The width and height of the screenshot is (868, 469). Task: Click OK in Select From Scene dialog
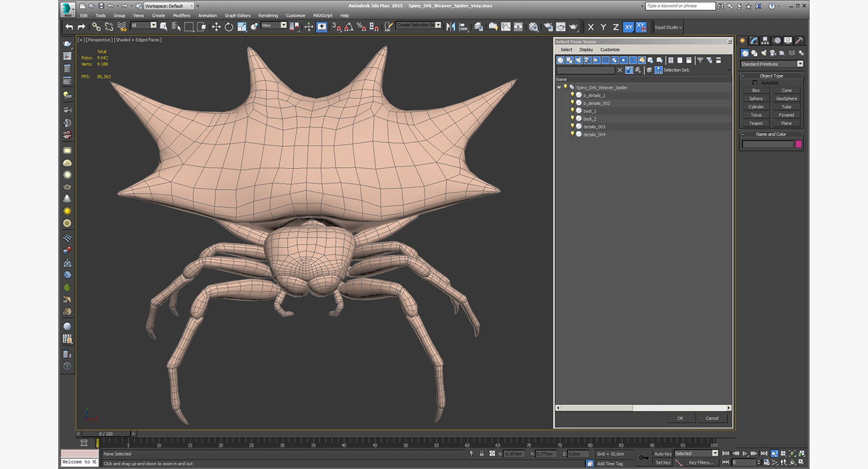click(680, 418)
